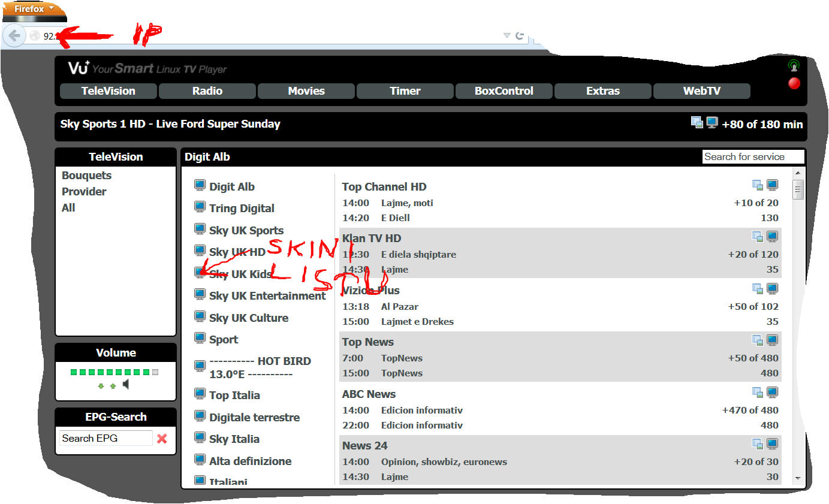Image resolution: width=829 pixels, height=504 pixels.
Task: Open the address bar history dropdown arrow
Action: click(507, 36)
